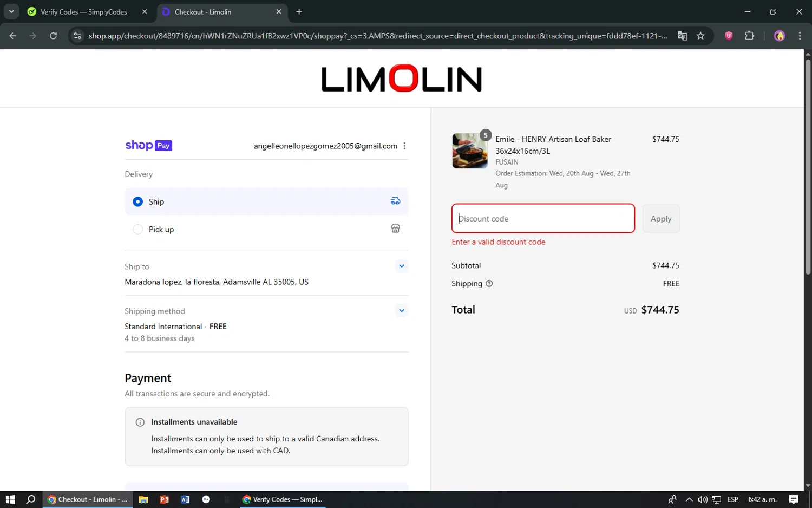This screenshot has height=508, width=812.
Task: Click the total amount $744.75
Action: click(x=660, y=310)
